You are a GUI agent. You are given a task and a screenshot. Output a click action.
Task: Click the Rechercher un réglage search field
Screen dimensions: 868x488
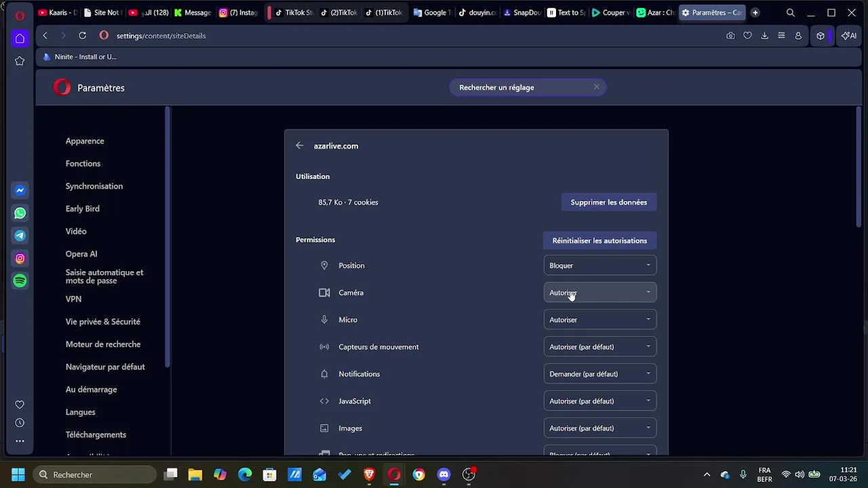(x=528, y=87)
